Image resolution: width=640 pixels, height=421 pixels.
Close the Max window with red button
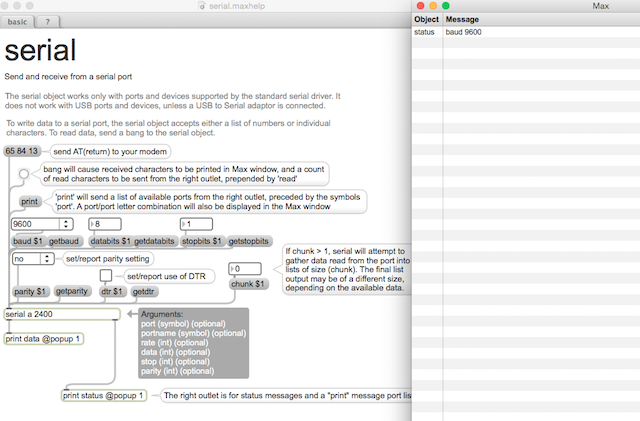pos(420,6)
